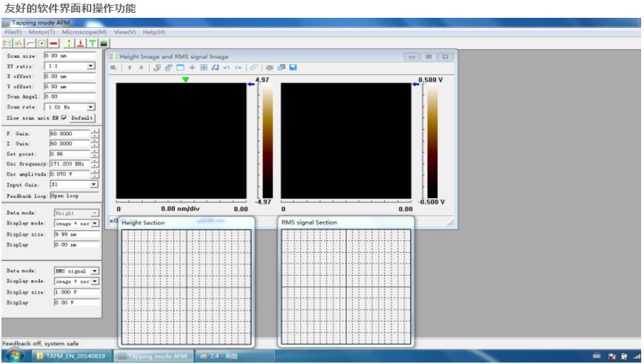Click the red crosshair star icon
The image size is (644, 364).
click(192, 68)
